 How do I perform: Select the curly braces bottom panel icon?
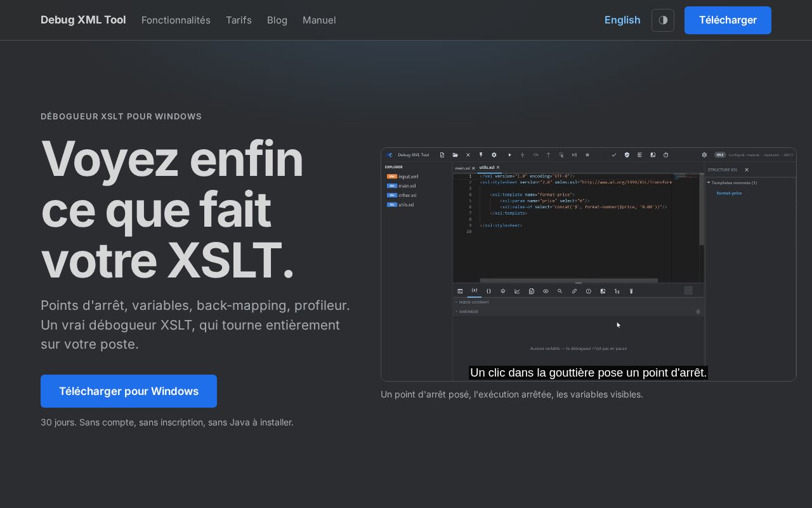point(488,291)
